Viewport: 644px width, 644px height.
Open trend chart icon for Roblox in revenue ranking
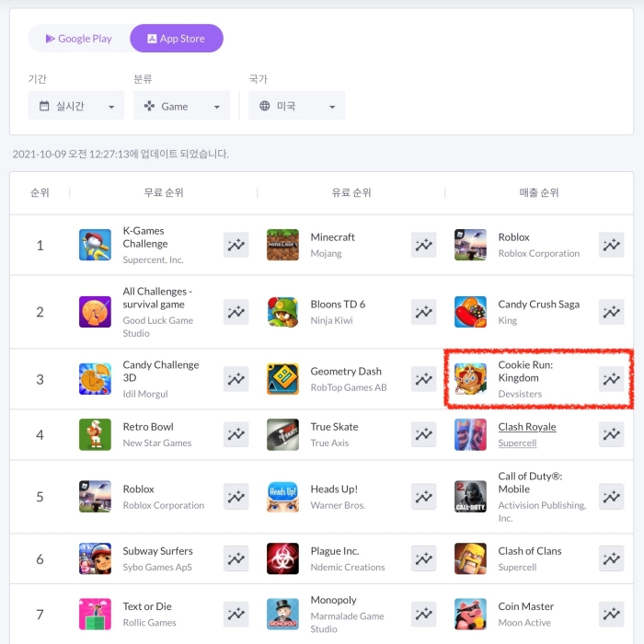pyautogui.click(x=611, y=245)
